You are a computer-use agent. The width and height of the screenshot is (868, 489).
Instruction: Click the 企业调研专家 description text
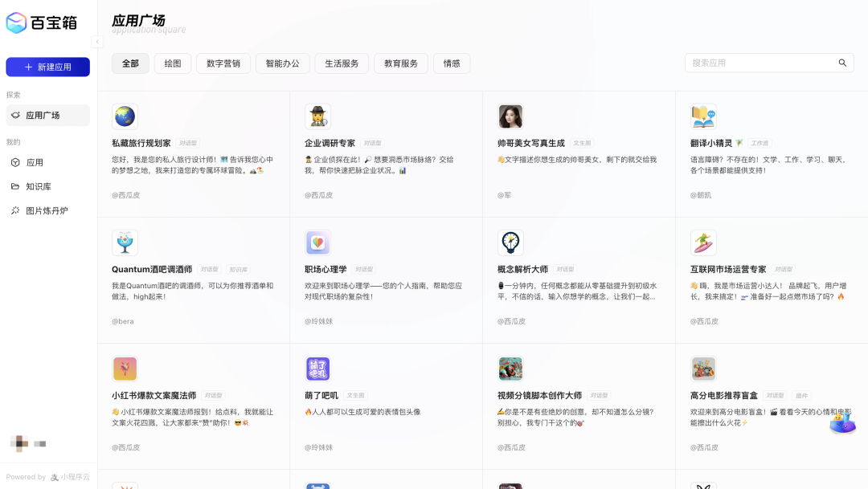coord(379,165)
